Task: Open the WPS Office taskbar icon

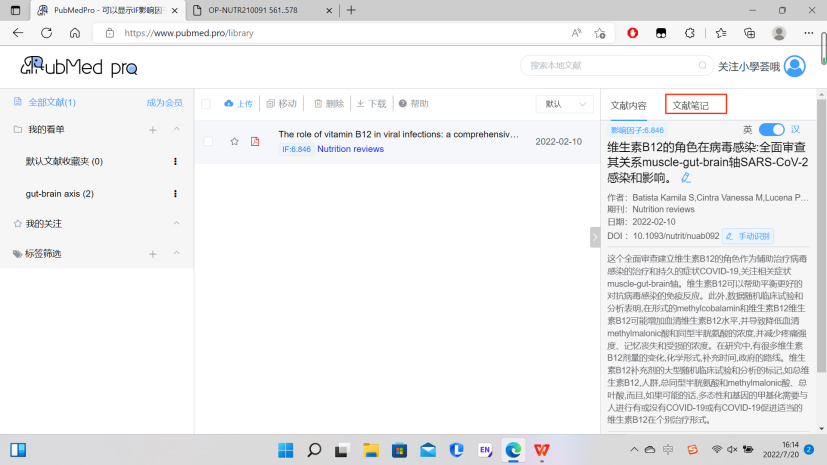Action: 542,450
